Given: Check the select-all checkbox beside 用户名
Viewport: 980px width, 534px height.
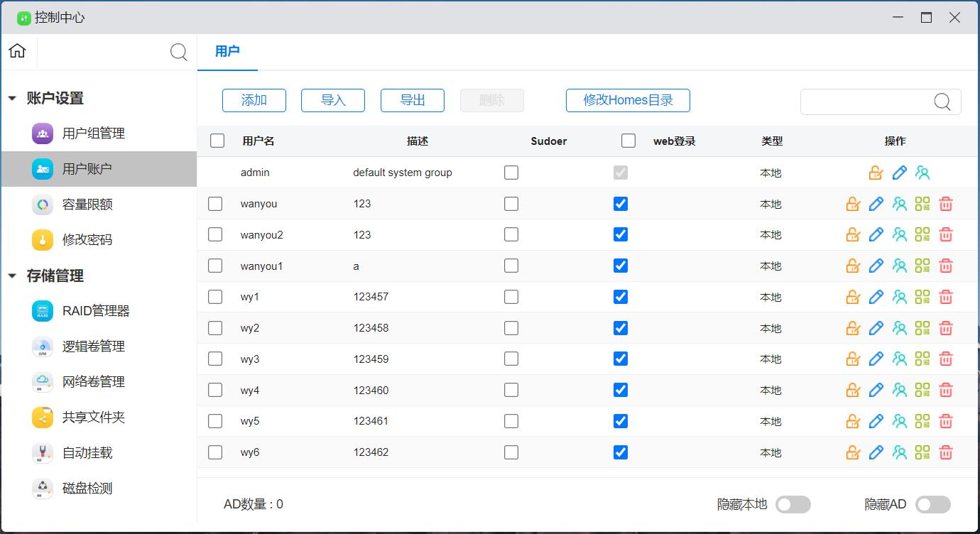Looking at the screenshot, I should tap(217, 141).
